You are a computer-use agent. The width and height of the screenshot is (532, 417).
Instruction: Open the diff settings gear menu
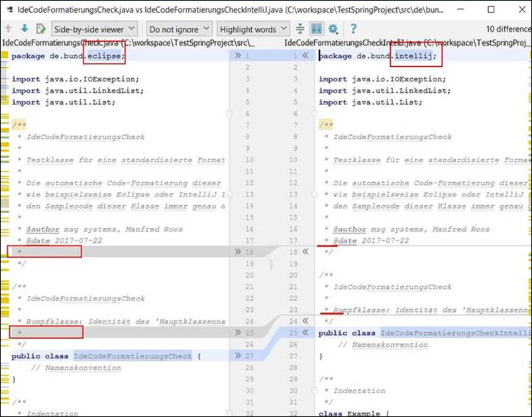click(333, 29)
